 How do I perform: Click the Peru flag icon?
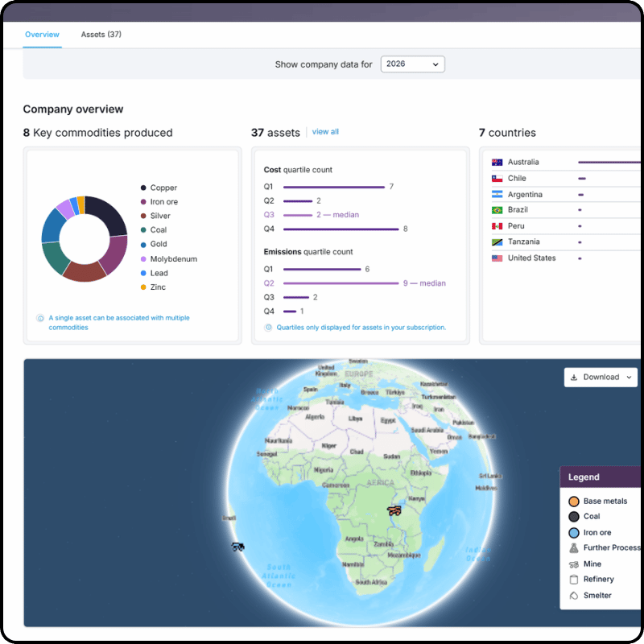(x=497, y=226)
